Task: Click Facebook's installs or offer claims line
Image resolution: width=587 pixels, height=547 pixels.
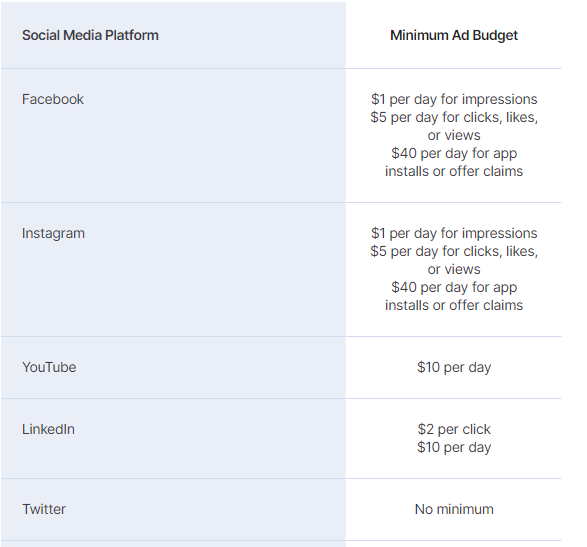Action: click(x=454, y=171)
